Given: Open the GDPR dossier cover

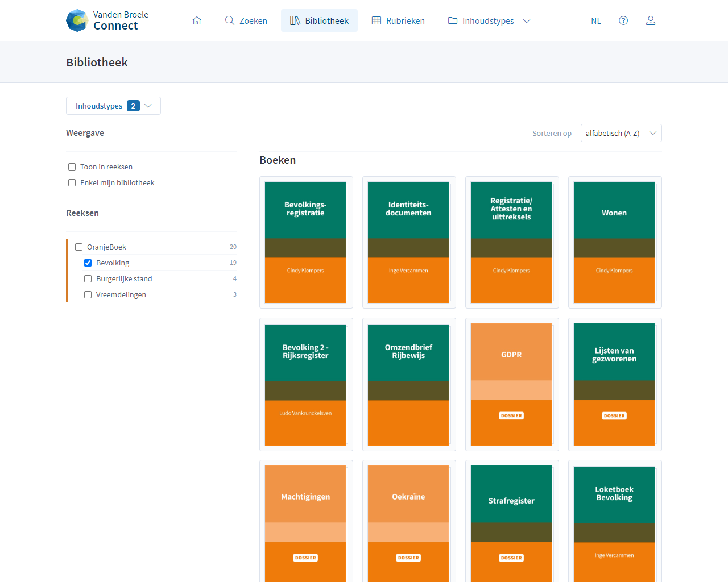Looking at the screenshot, I should 512,384.
